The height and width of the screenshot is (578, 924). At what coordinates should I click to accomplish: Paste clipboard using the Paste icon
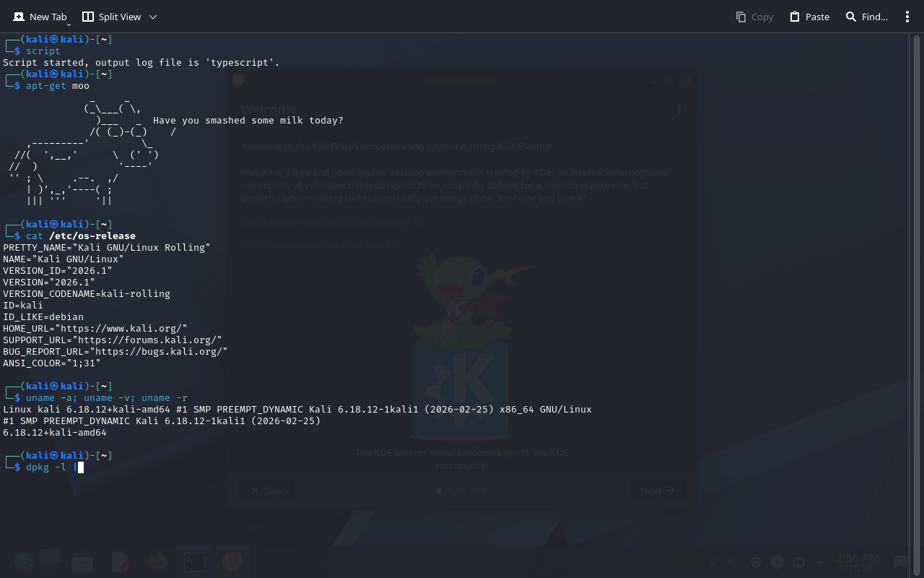[809, 17]
